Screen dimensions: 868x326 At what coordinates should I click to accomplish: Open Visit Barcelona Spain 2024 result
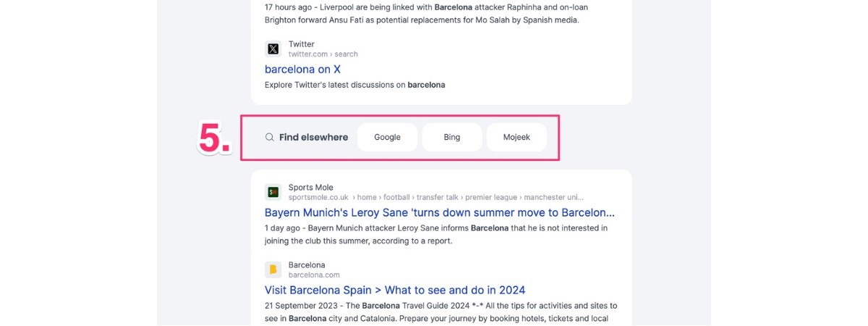395,291
